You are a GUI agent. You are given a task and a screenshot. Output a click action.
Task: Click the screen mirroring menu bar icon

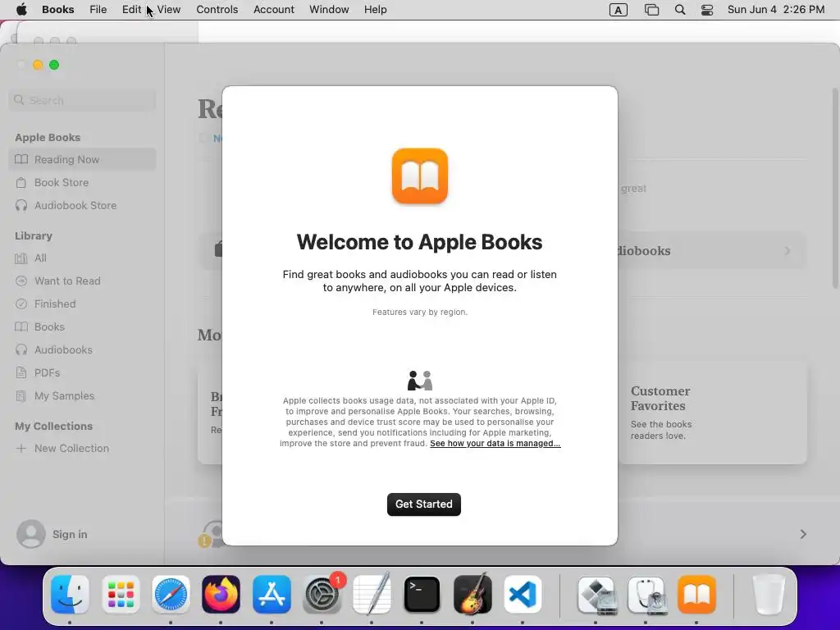pyautogui.click(x=651, y=10)
